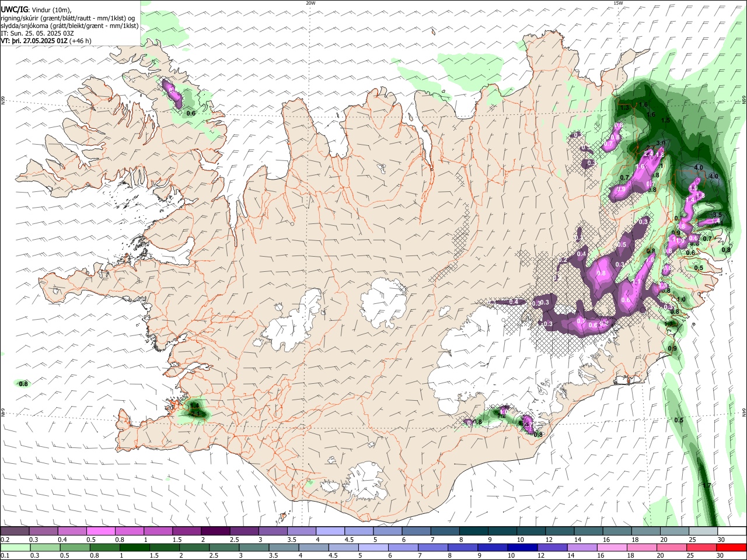
Task: Pick the darkest purple swatch in upper legend row
Action: click(x=215, y=531)
